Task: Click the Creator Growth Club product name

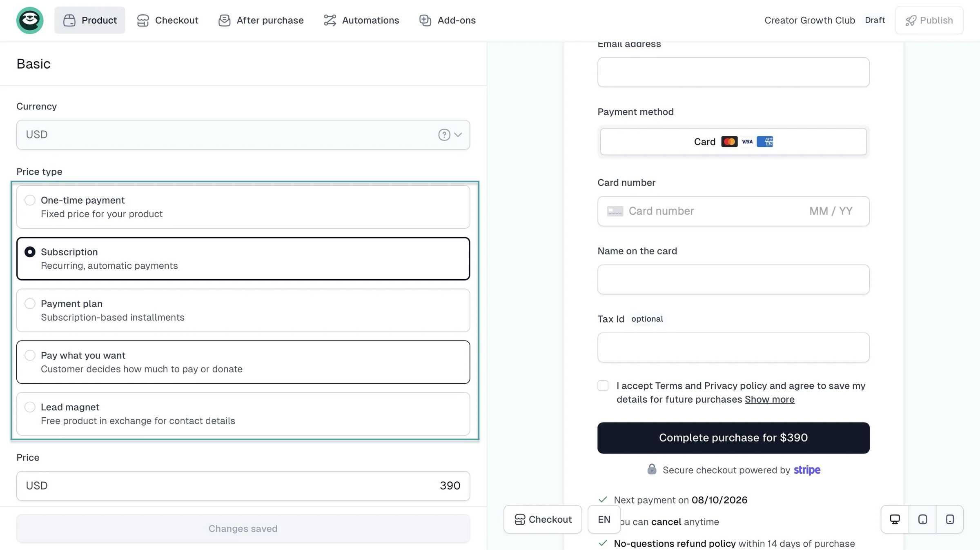Action: click(x=809, y=20)
